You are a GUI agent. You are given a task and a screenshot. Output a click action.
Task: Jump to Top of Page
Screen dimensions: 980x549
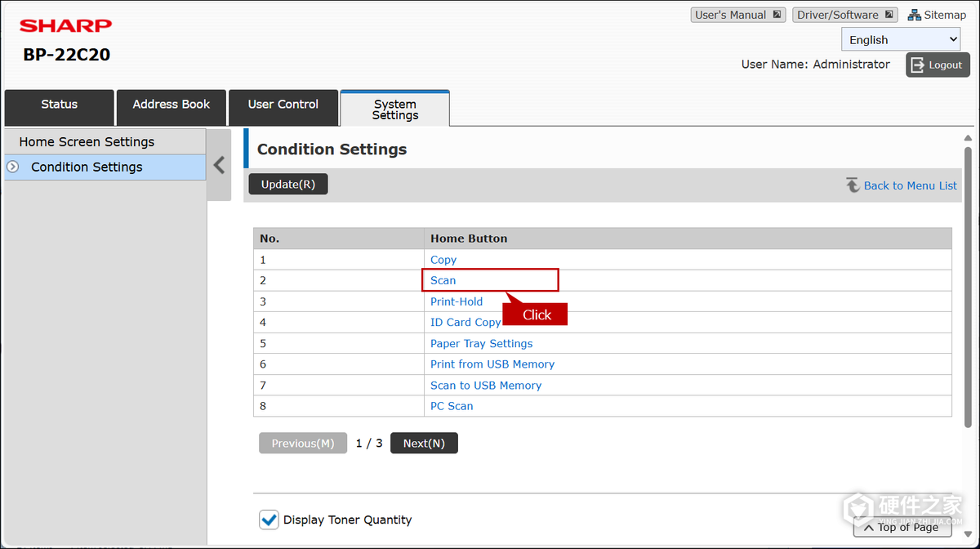click(903, 527)
